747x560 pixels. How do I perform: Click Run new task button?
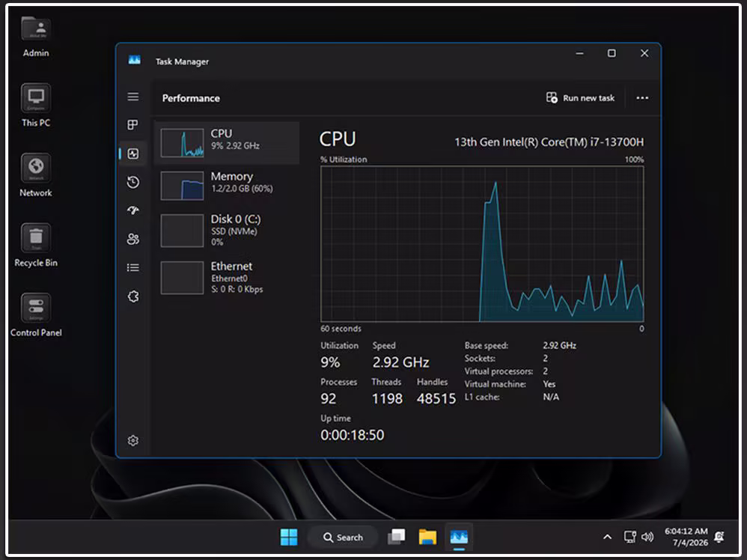click(x=580, y=98)
